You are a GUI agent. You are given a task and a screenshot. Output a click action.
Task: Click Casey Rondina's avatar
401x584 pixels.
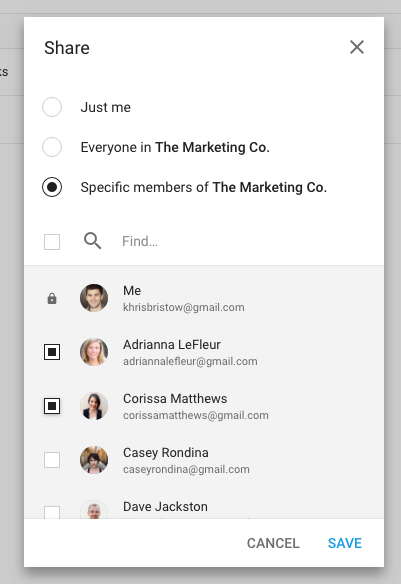(94, 460)
